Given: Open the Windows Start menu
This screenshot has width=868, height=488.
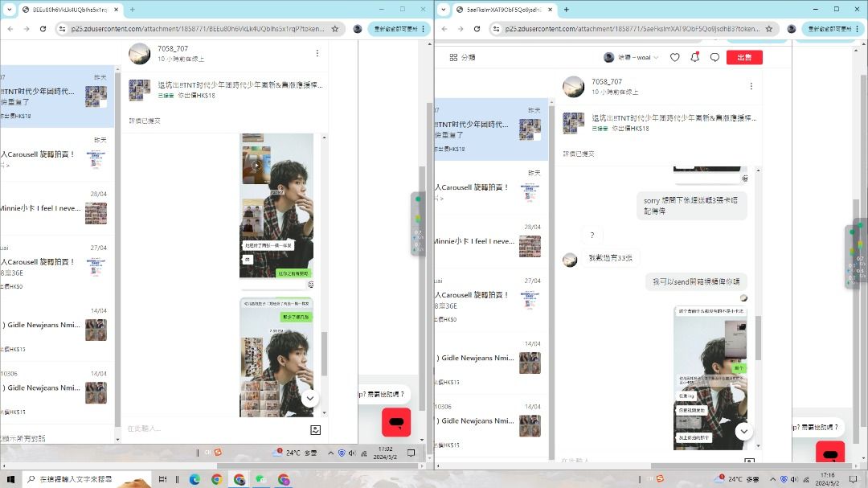Looking at the screenshot, I should [10, 479].
